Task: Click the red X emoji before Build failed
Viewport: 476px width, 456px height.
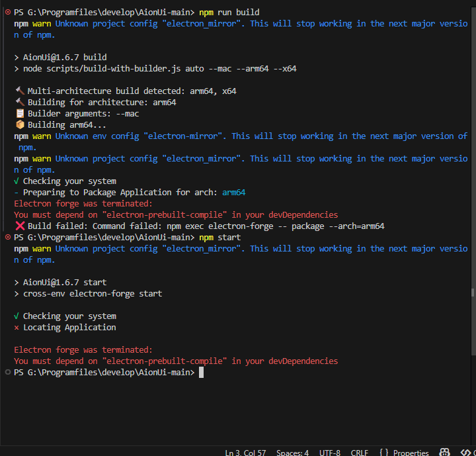Action: tap(20, 226)
